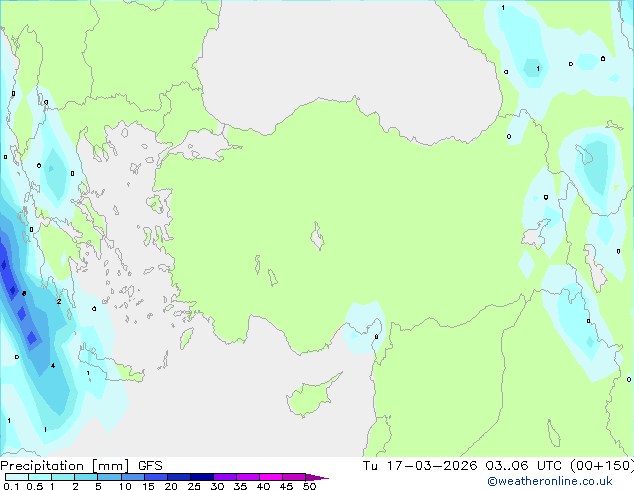Click the '03..06 UTC' time text
The height and width of the screenshot is (490, 634).
524,466
